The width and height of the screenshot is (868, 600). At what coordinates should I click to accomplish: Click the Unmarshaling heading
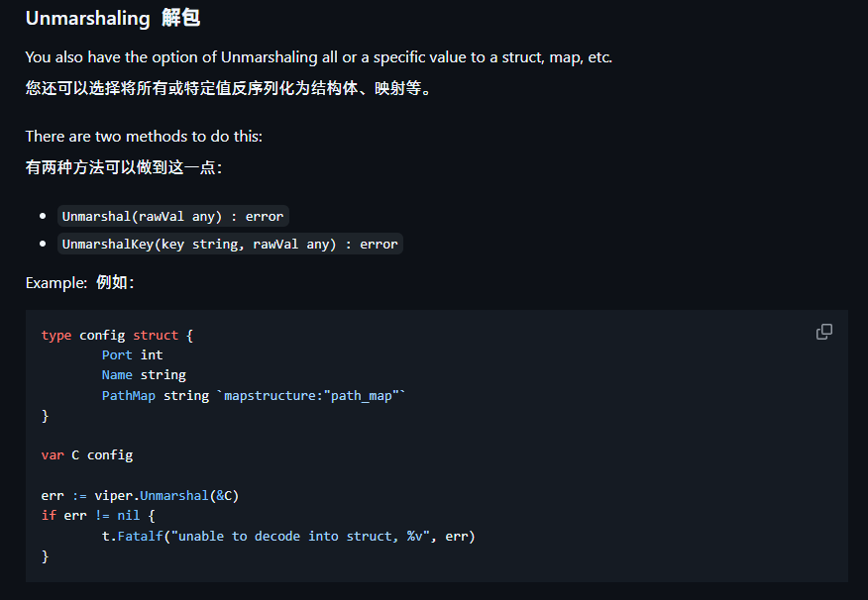tap(87, 19)
